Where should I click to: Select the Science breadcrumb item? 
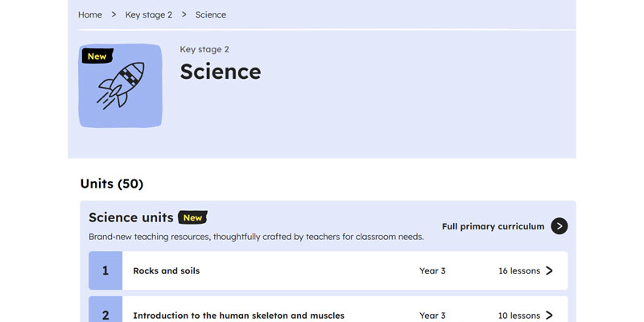(211, 14)
